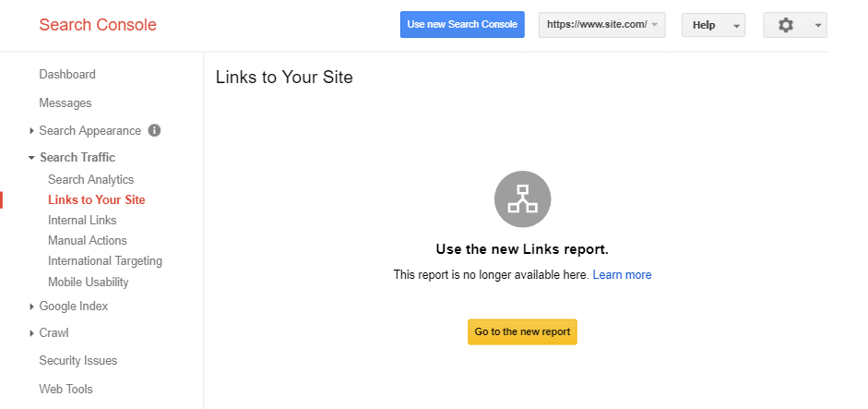Click the Learn more link
This screenshot has width=868, height=409.
point(622,275)
